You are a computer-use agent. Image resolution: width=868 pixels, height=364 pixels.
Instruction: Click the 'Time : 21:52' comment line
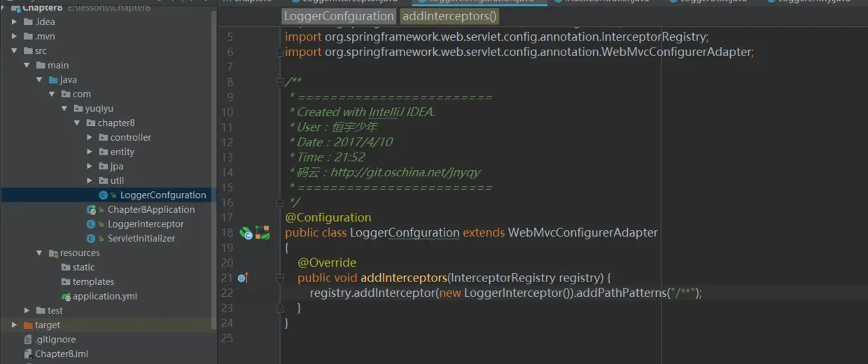327,157
